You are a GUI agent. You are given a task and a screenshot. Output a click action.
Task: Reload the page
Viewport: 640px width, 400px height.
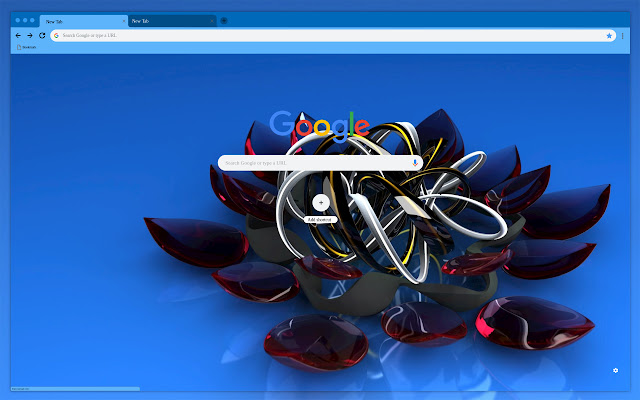click(42, 36)
